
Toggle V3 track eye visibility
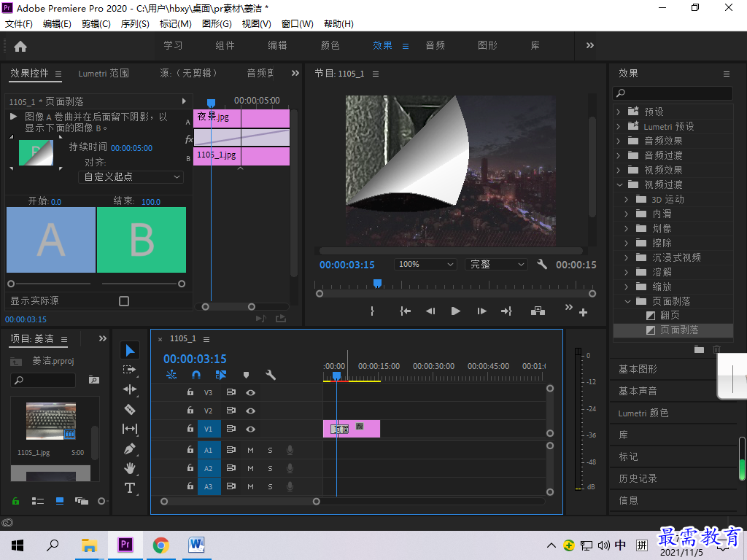point(251,393)
